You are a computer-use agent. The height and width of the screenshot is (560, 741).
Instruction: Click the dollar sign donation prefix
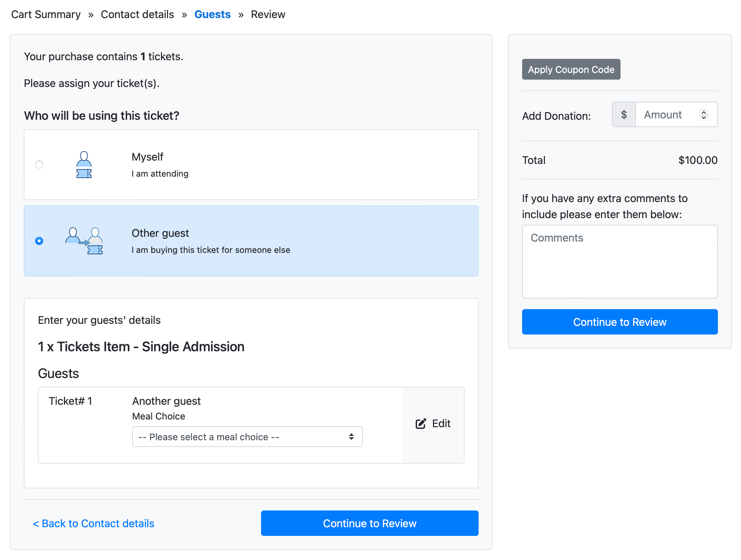(624, 115)
